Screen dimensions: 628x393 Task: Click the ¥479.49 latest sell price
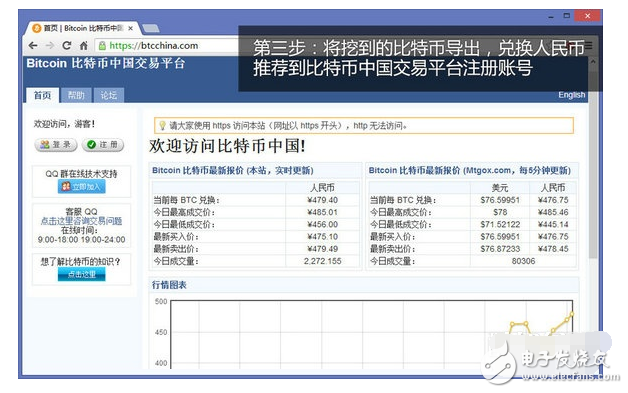tap(322, 249)
